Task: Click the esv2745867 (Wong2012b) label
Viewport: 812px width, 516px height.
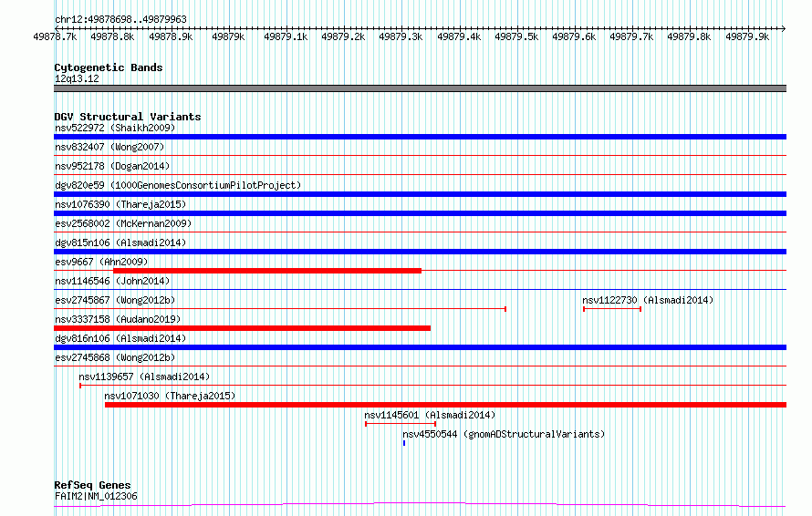Action: (115, 300)
